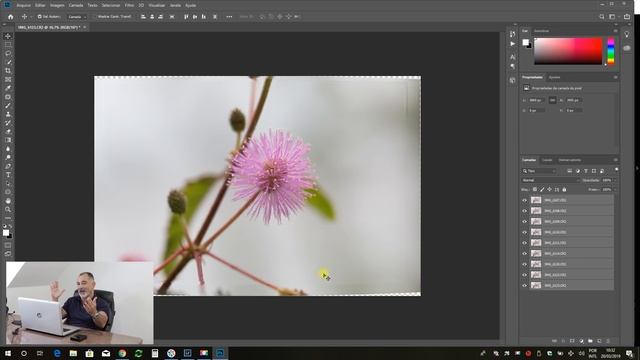
Task: Toggle the Auto-select checkbox in the options bar
Action: tap(40, 17)
